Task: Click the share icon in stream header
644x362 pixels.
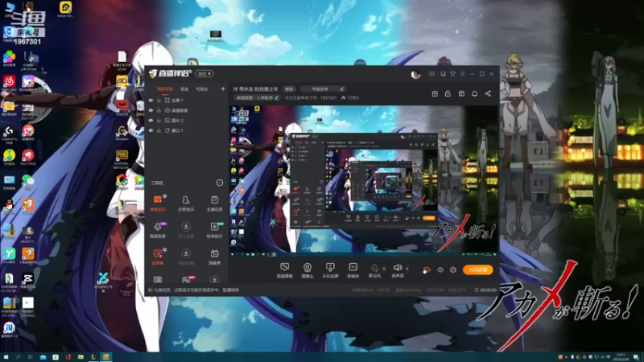Action: 488,93
